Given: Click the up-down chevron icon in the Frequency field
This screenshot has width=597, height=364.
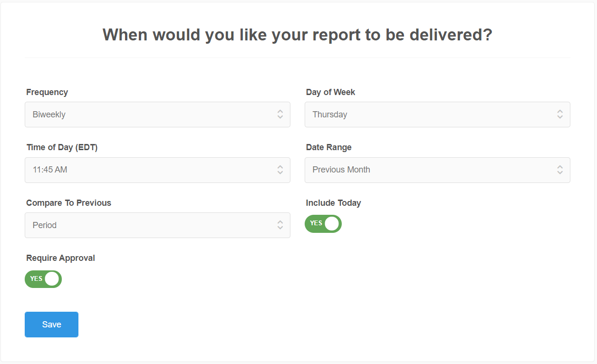Looking at the screenshot, I should tap(280, 115).
